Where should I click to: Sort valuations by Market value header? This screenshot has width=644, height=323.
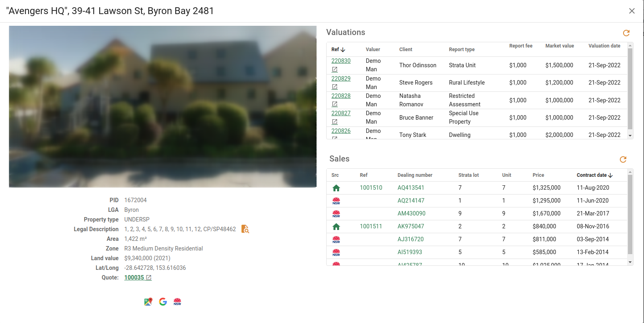pos(559,46)
